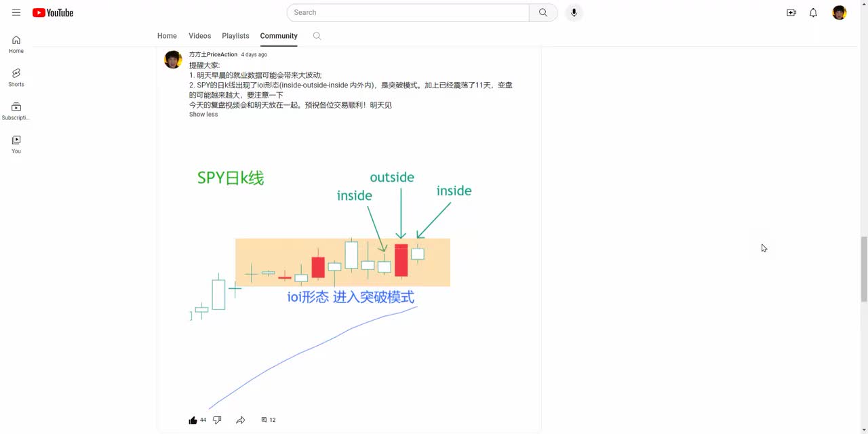Viewport: 868px width, 434px height.
Task: Open the You section in sidebar
Action: pos(16,144)
